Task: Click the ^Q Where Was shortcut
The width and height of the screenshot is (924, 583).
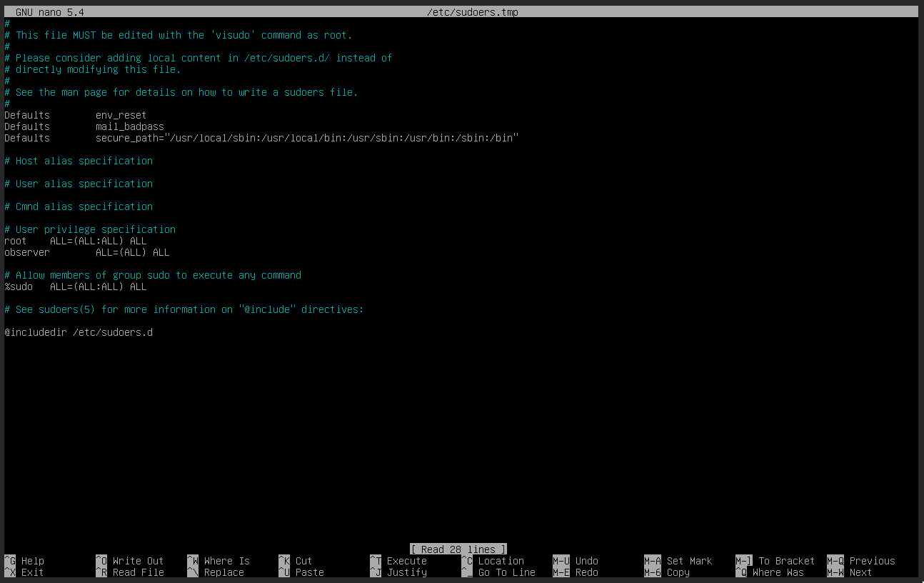Action: coord(770,572)
